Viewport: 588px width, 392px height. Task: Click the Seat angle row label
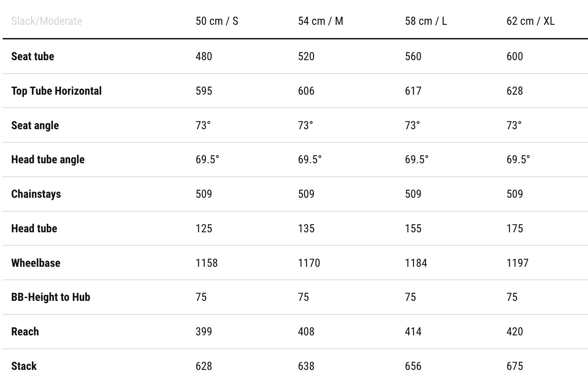coord(35,125)
